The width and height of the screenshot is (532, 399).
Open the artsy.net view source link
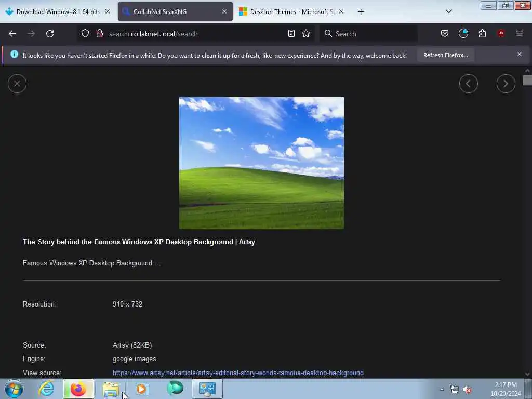pyautogui.click(x=238, y=373)
